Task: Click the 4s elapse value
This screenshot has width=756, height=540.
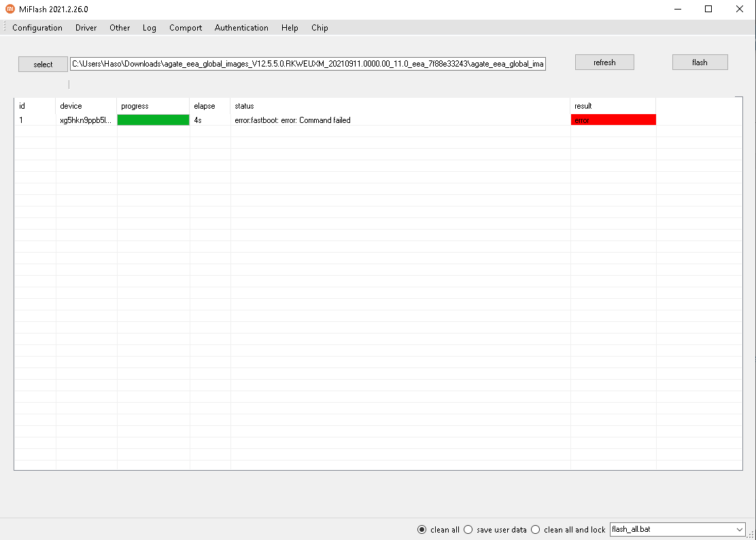Action: pos(198,120)
